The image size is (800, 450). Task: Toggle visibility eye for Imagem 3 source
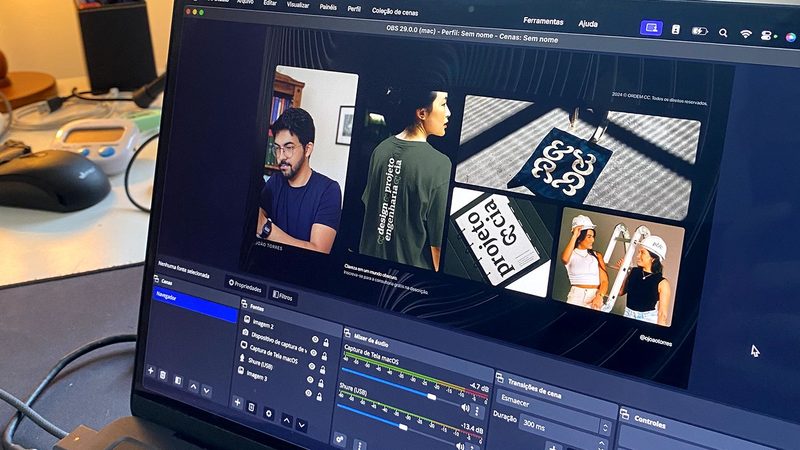pyautogui.click(x=308, y=393)
